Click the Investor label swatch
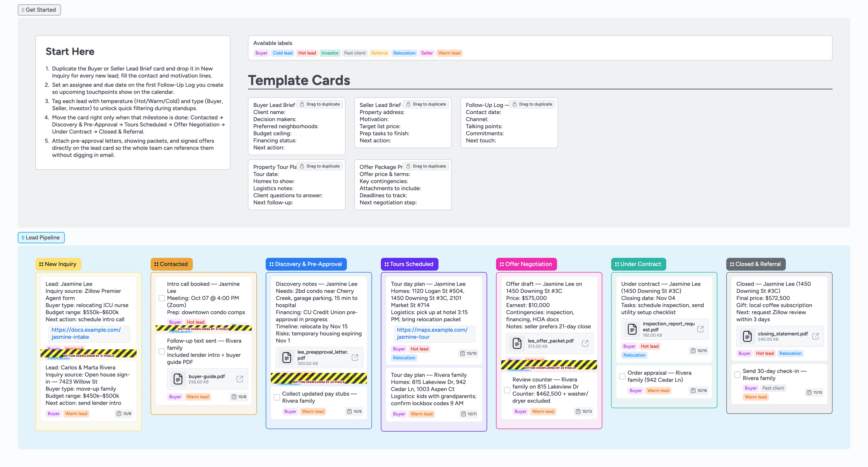Screen dimensions: 868x467 point(329,53)
